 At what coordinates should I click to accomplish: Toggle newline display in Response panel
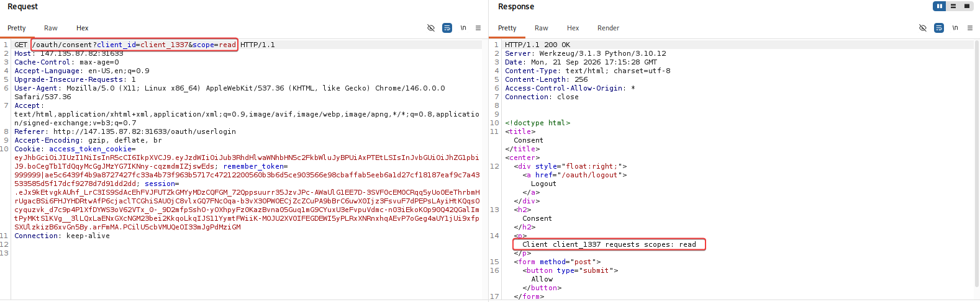click(955, 28)
